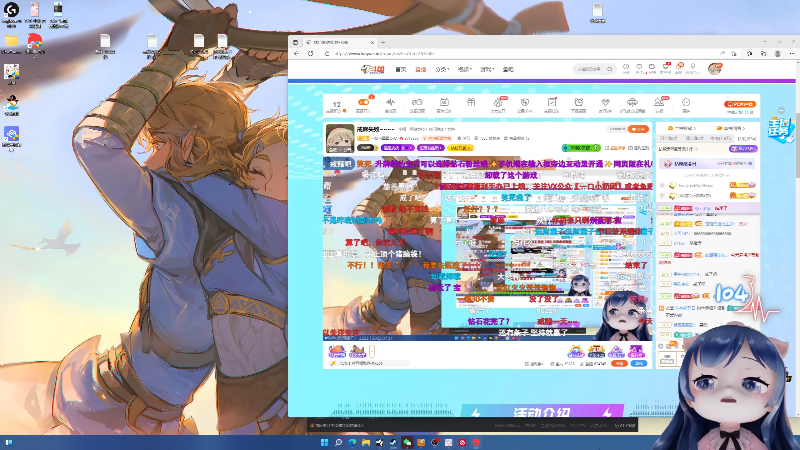
Task: Collapse the floating badge with minus button
Action: pos(781,110)
